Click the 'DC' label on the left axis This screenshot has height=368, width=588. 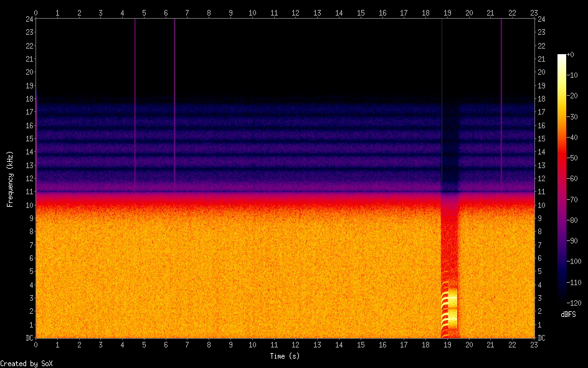click(x=29, y=338)
